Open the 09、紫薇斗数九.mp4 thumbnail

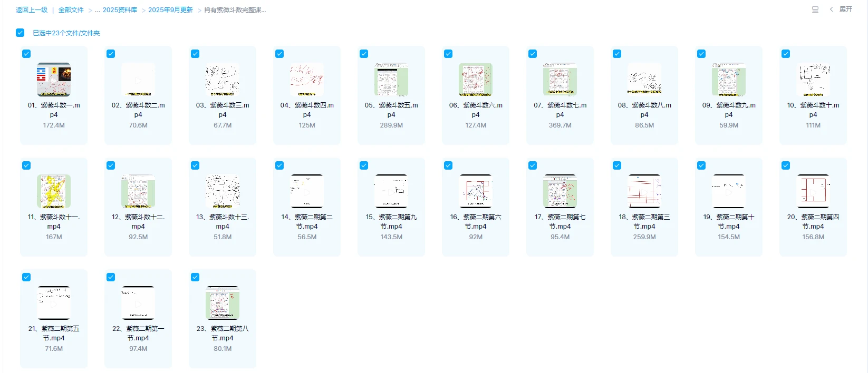tap(729, 80)
